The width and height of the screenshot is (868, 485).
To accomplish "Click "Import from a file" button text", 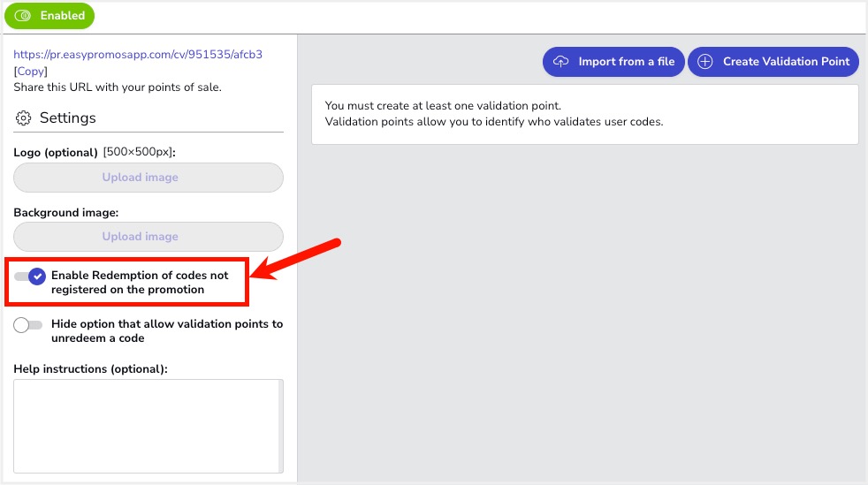I will point(626,62).
